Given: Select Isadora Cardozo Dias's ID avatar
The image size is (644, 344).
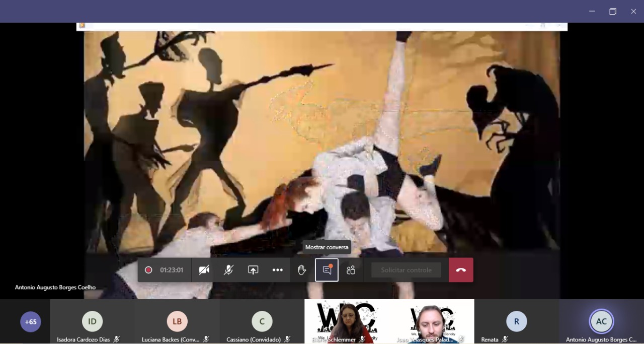Looking at the screenshot, I should pos(92,321).
